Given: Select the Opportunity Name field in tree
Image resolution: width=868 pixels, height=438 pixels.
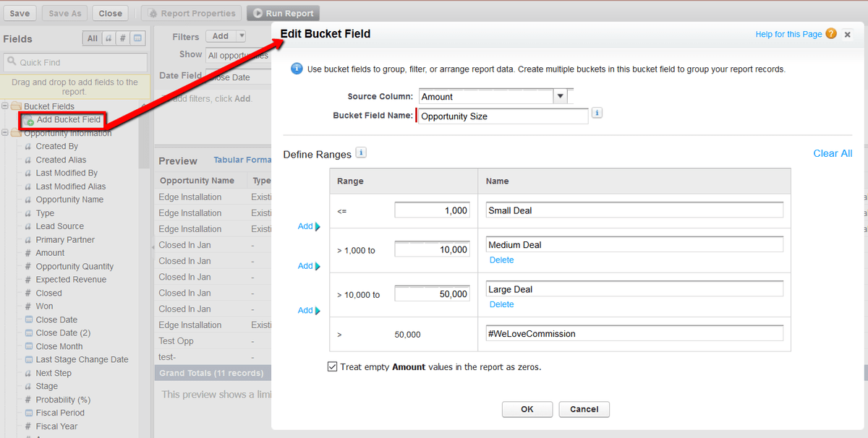Looking at the screenshot, I should (69, 199).
